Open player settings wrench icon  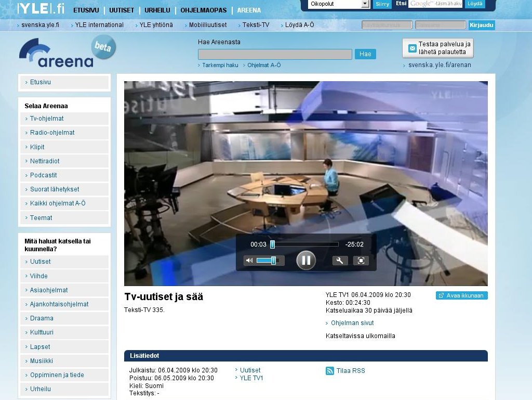click(340, 261)
